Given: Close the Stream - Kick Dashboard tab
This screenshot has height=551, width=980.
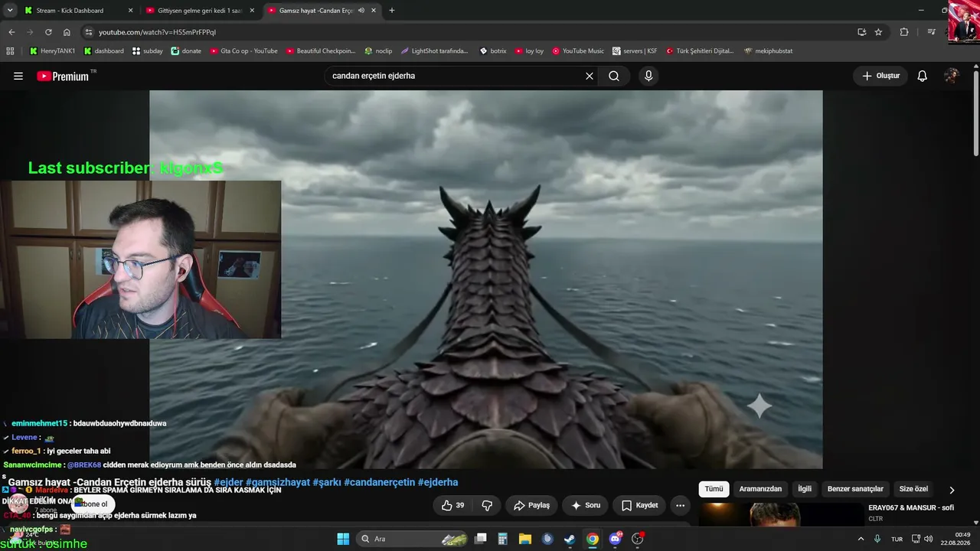Looking at the screenshot, I should point(130,11).
